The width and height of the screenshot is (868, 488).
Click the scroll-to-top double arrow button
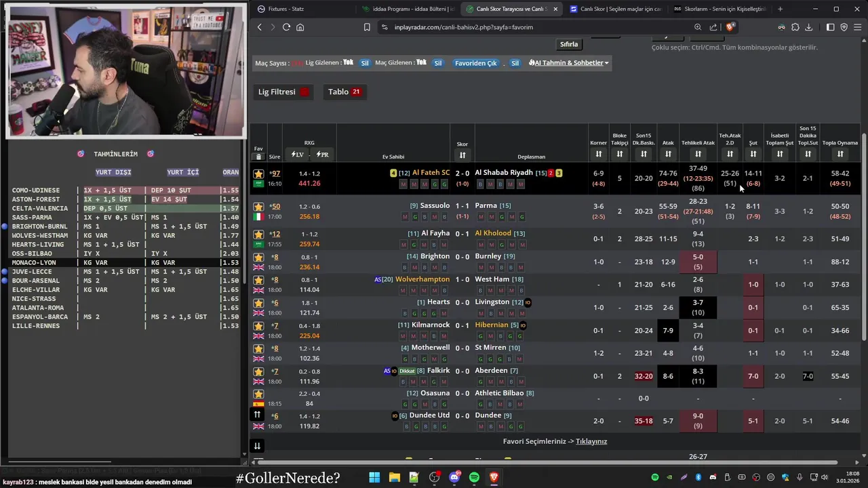[x=257, y=414]
